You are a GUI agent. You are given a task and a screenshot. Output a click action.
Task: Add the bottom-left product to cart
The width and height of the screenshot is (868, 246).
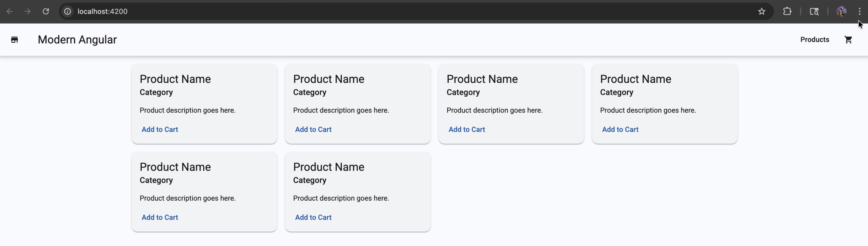click(160, 217)
